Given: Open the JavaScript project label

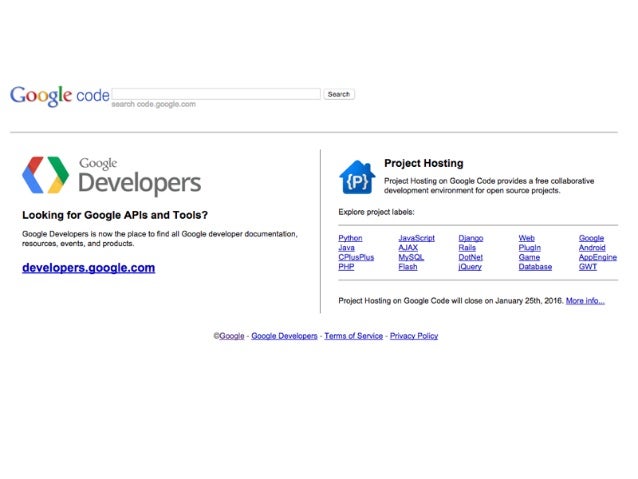Looking at the screenshot, I should pyautogui.click(x=417, y=238).
